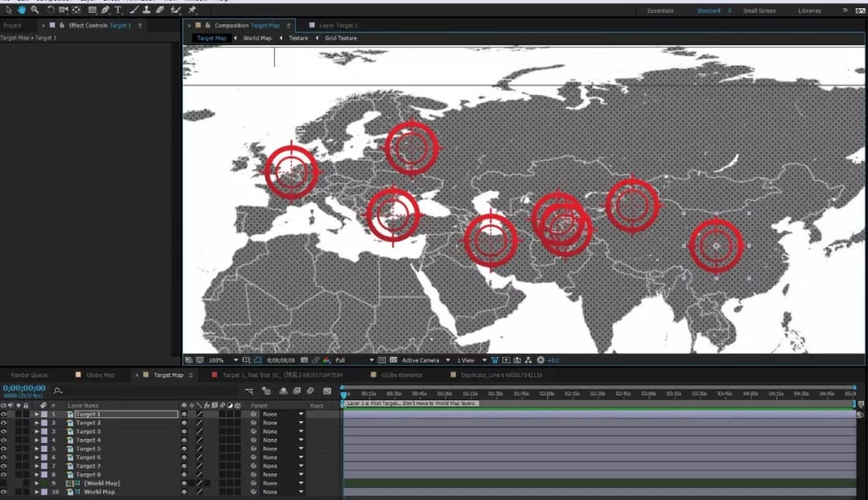The image size is (868, 500).
Task: Switch to the Small Screen workspace
Action: [x=759, y=10]
